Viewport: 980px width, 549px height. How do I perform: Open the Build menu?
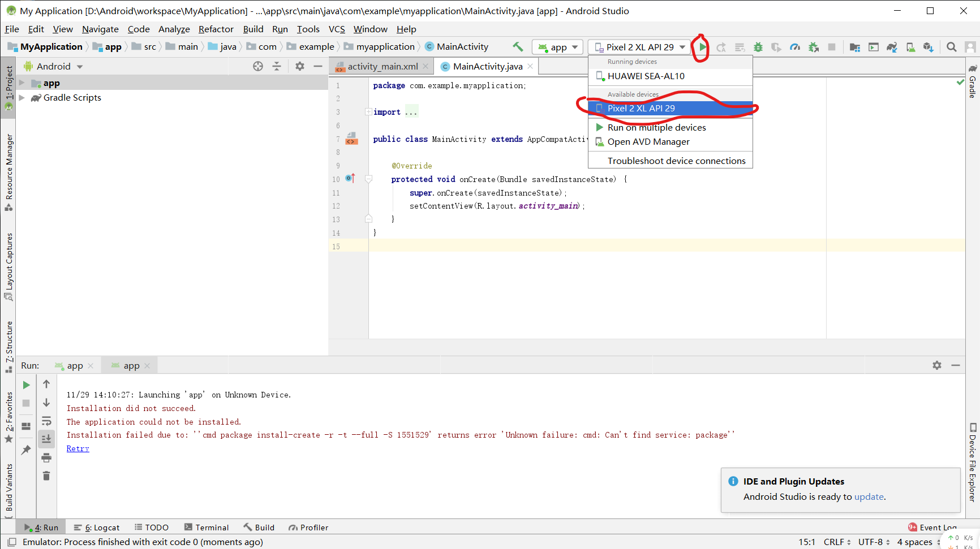(253, 29)
